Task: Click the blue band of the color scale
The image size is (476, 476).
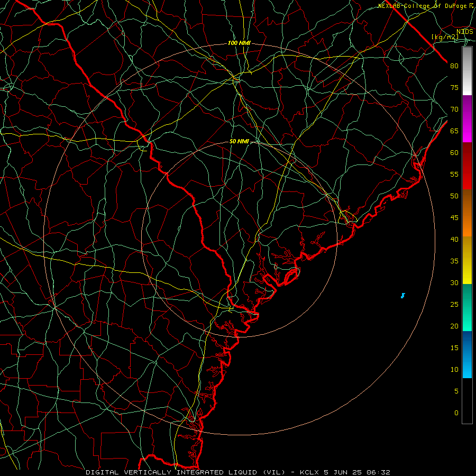Action: tap(467, 354)
